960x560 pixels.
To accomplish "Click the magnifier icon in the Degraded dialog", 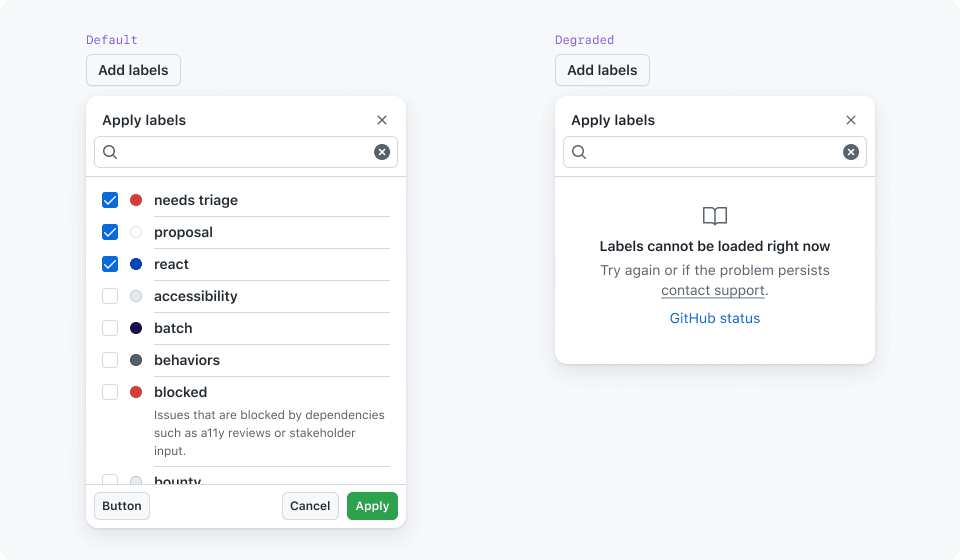I will coord(579,152).
